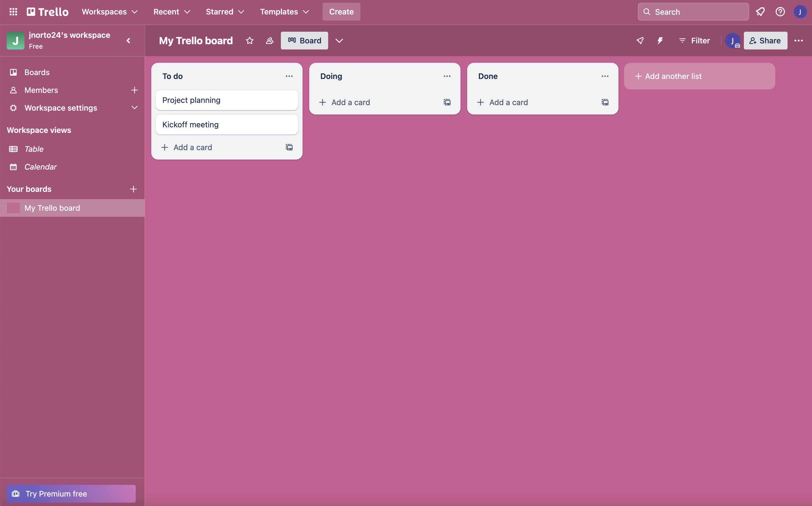The height and width of the screenshot is (506, 812).
Task: Open the Board view switcher dropdown
Action: 339,41
